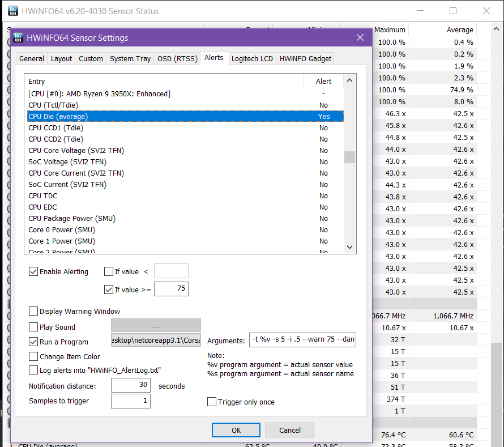This screenshot has height=447, width=504.
Task: Check Trigger only once
Action: coord(211,402)
